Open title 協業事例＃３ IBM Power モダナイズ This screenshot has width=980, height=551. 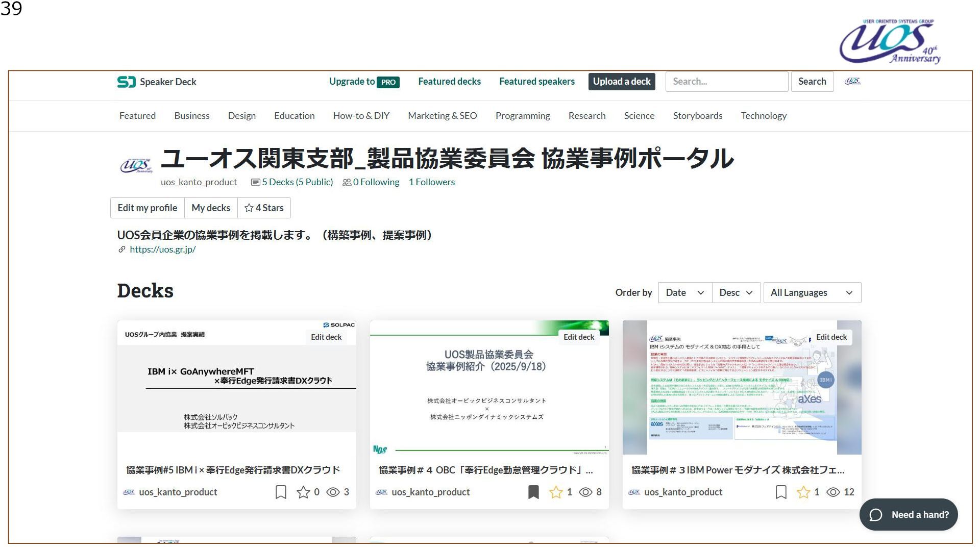pos(738,470)
